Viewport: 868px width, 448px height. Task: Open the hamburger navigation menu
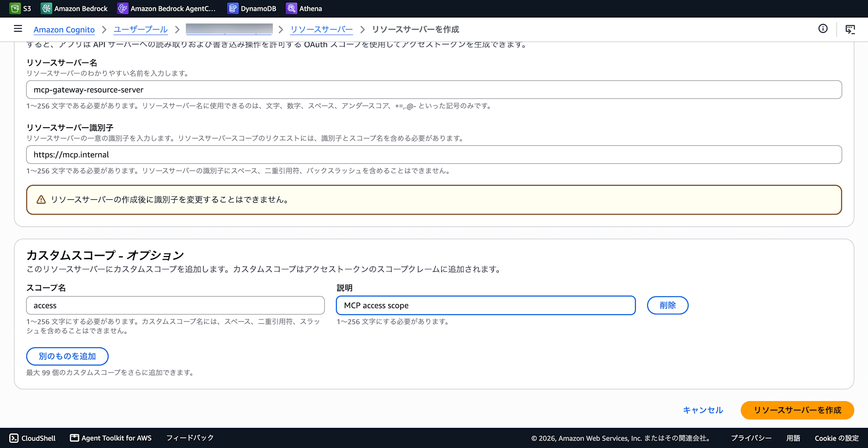point(18,29)
